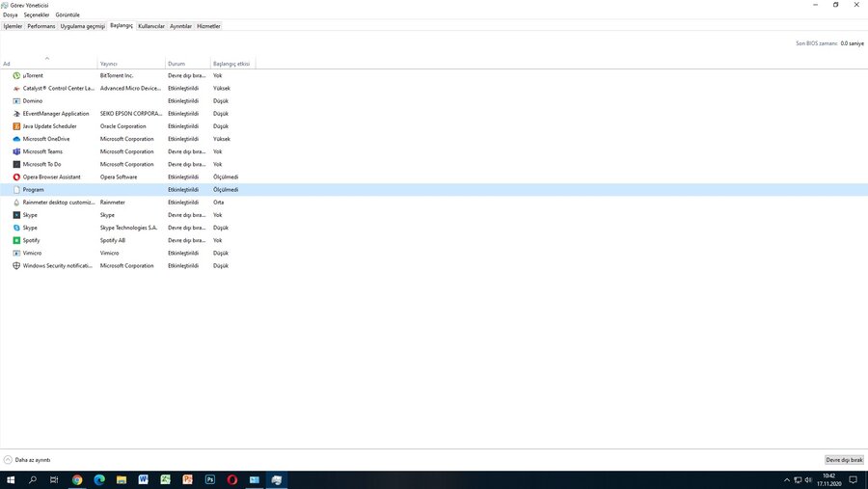Image resolution: width=868 pixels, height=489 pixels.
Task: Select the Rainmeter droplet icon
Action: [16, 203]
